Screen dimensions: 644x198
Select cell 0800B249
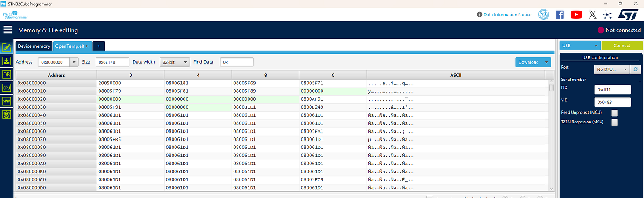[x=333, y=107]
